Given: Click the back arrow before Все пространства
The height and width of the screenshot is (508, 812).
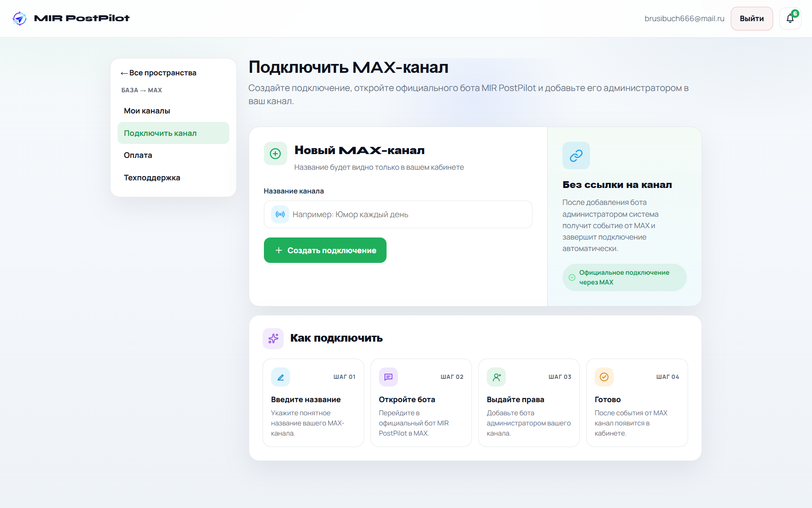Looking at the screenshot, I should pos(124,73).
